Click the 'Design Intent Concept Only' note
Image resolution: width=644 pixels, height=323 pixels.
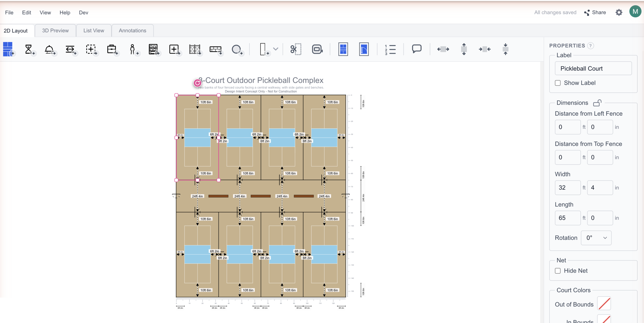[x=261, y=91]
